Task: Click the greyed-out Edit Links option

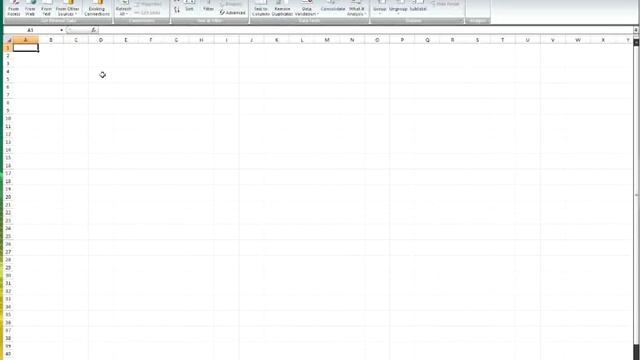Action: click(x=148, y=13)
